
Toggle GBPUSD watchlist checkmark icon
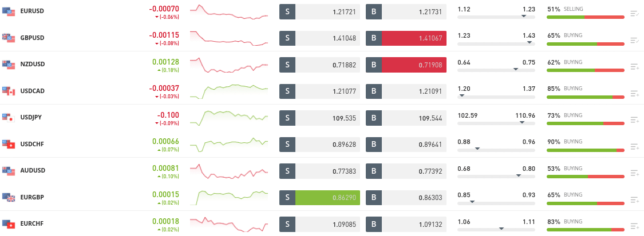point(634,40)
